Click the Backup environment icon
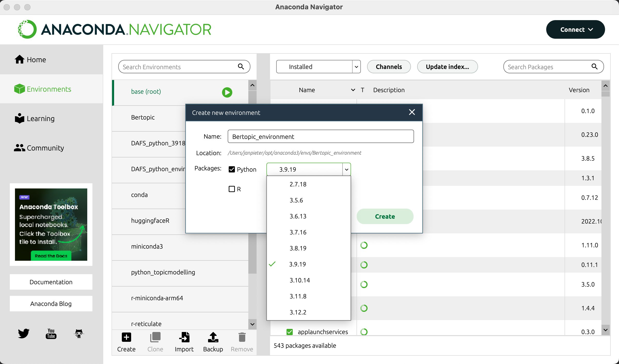Viewport: 619px width, 364px height. pos(213,337)
